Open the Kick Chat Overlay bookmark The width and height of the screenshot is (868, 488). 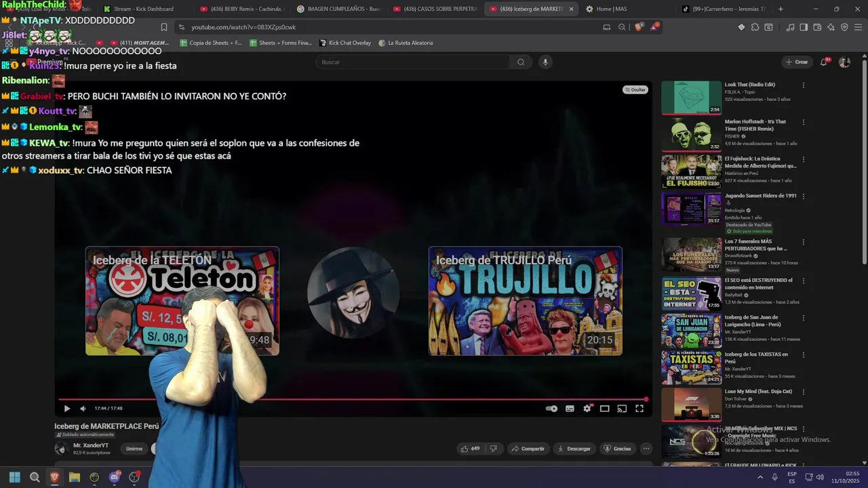coord(345,43)
